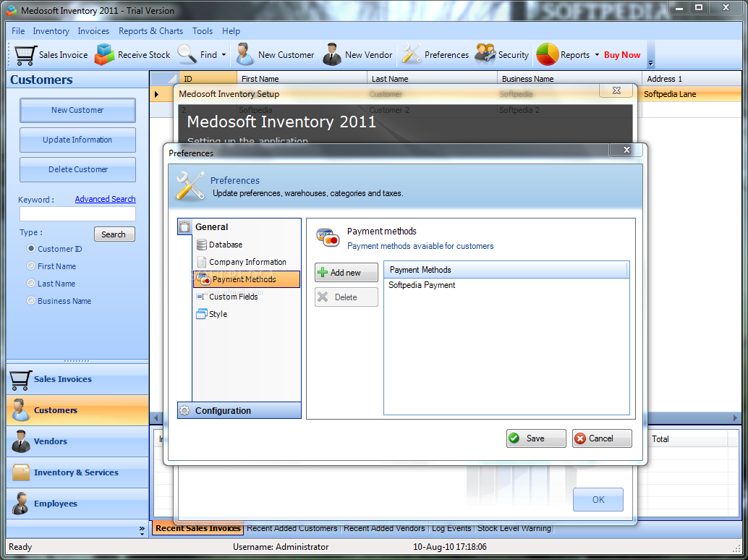This screenshot has height=560, width=748.
Task: Expand the Configuration section in Preferences
Action: pyautogui.click(x=239, y=411)
